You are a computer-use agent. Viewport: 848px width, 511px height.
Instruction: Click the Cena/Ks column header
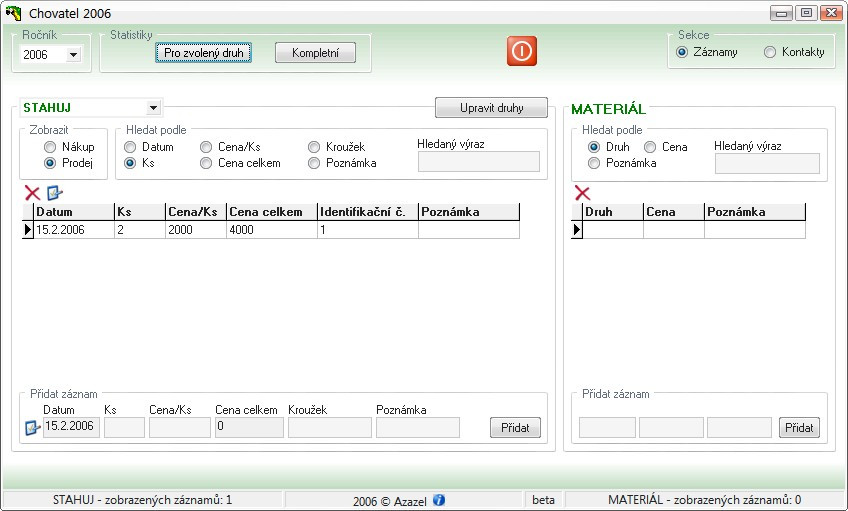196,212
